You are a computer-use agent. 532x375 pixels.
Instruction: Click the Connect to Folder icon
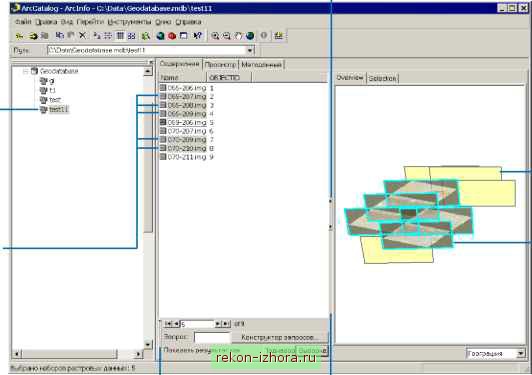[x=33, y=36]
